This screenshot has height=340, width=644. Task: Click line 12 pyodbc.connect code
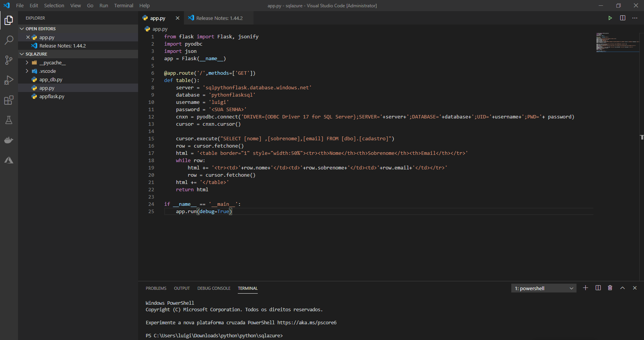(x=375, y=117)
